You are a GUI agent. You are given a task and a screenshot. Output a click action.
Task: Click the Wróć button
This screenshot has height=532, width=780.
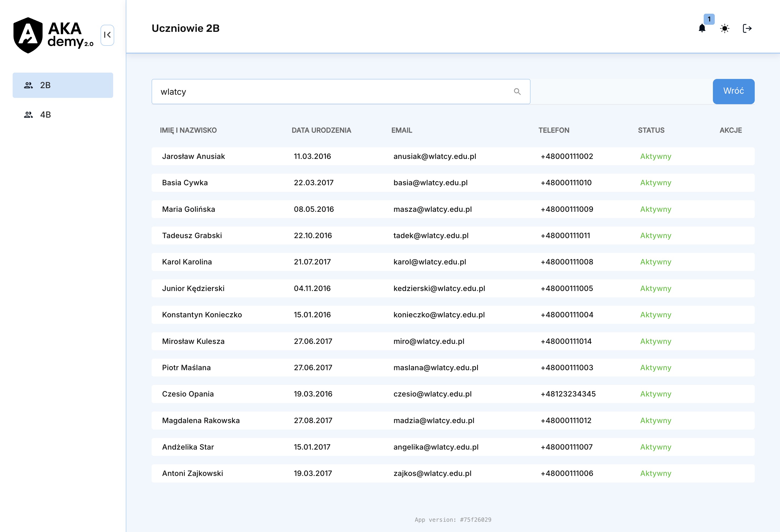tap(733, 91)
